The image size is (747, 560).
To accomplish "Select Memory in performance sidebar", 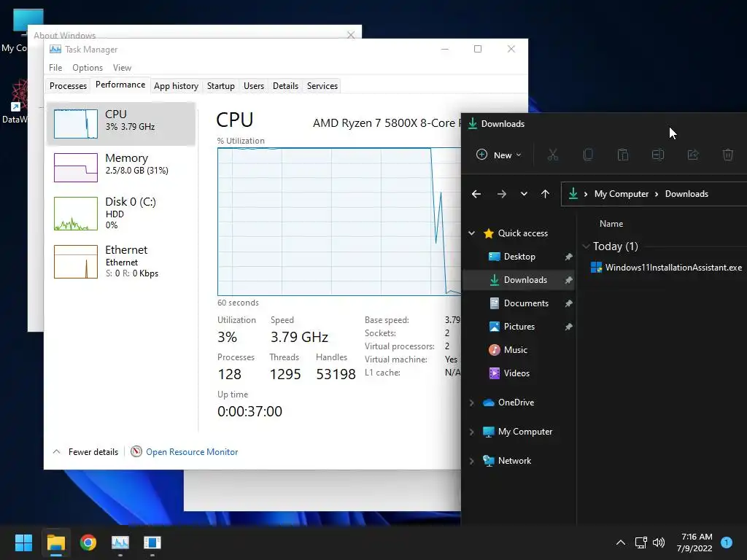I will (x=122, y=167).
